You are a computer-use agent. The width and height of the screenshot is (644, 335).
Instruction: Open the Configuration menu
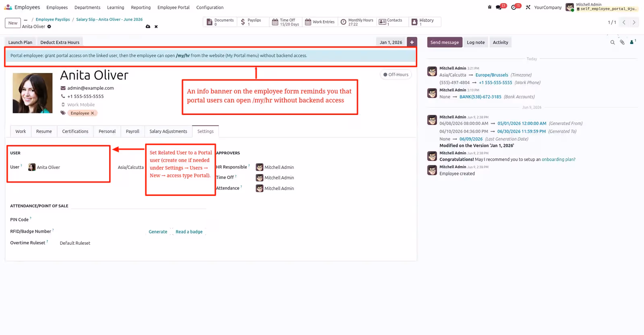click(210, 7)
